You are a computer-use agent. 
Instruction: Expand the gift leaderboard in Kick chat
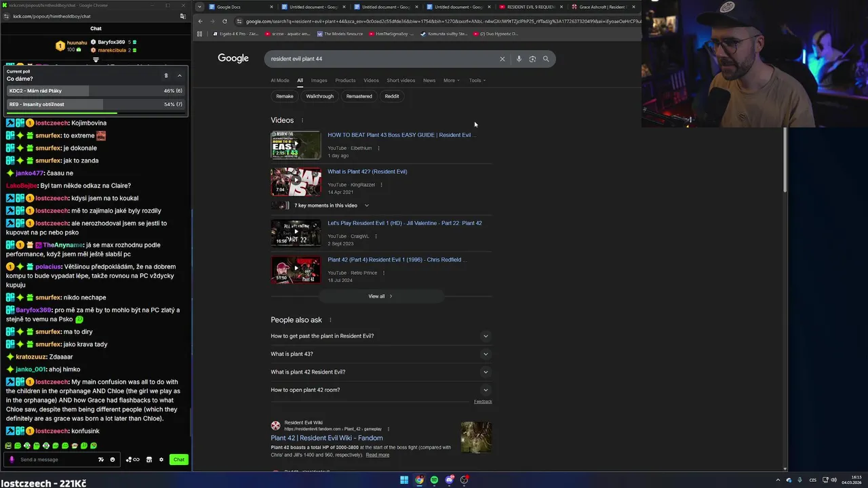point(96,60)
